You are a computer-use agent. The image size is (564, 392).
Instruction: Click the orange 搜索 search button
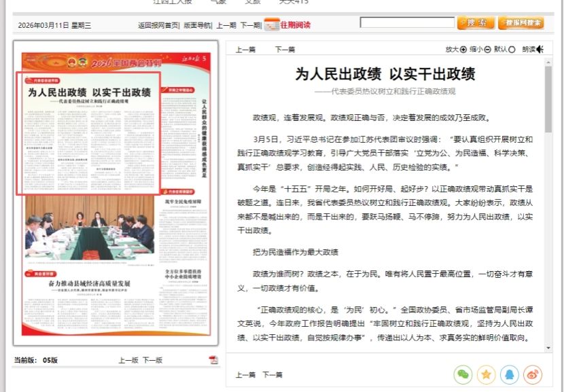tap(476, 23)
